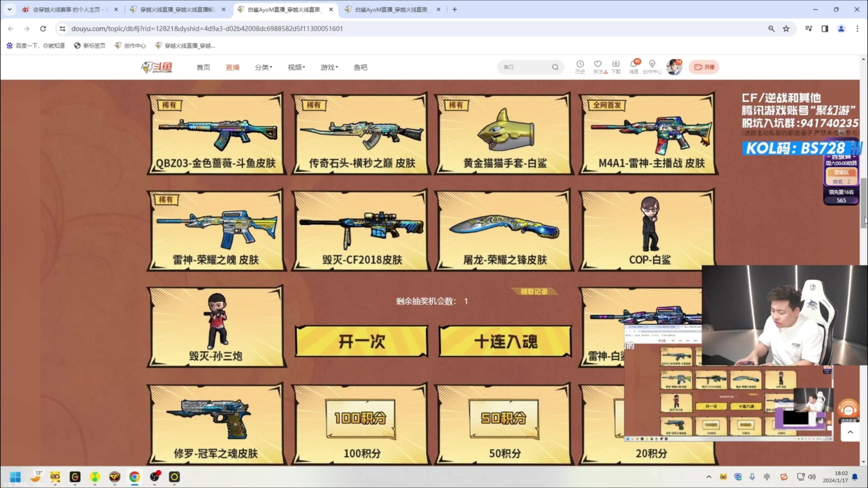
Task: Open the Chrome profile icon
Action: click(841, 28)
